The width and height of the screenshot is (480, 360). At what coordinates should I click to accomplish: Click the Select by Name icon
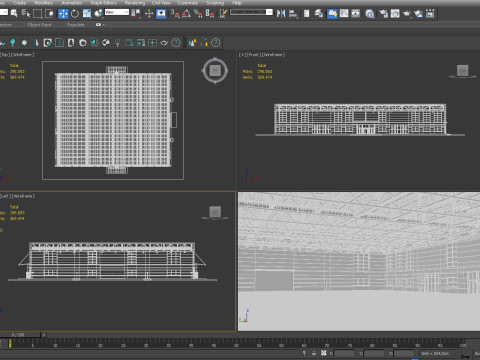click(26, 14)
